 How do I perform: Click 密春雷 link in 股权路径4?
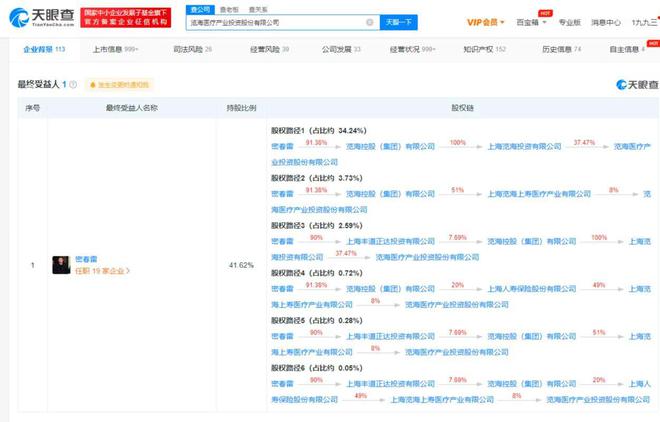(x=282, y=289)
